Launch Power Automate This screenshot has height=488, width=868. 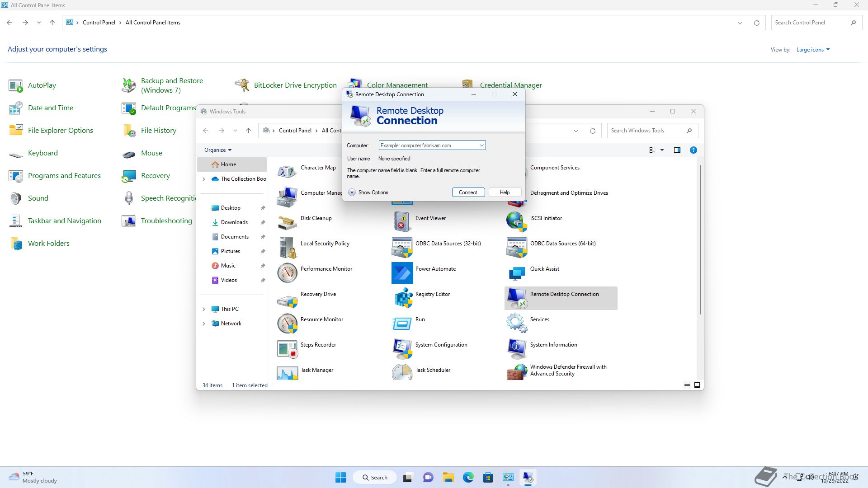424,272
